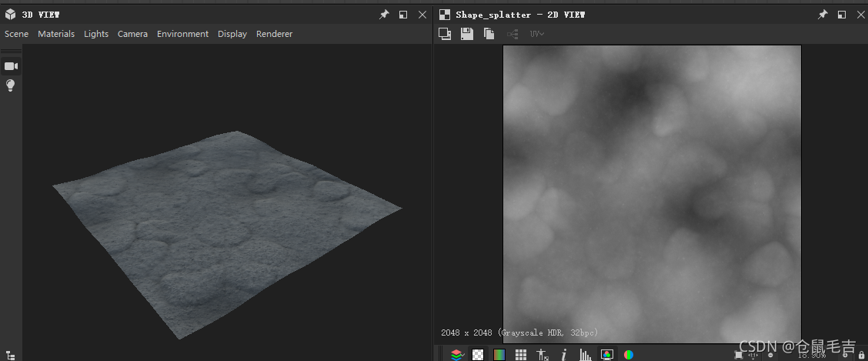Screen dimensions: 868x361
Task: Open the Materials menu
Action: click(x=56, y=34)
